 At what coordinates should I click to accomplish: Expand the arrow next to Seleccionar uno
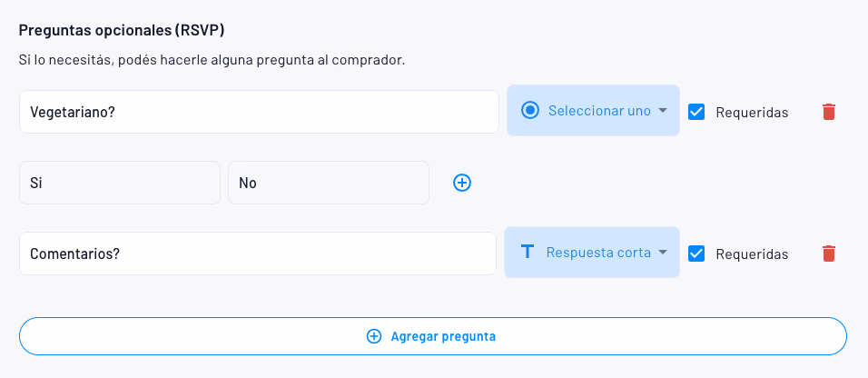[x=663, y=111]
